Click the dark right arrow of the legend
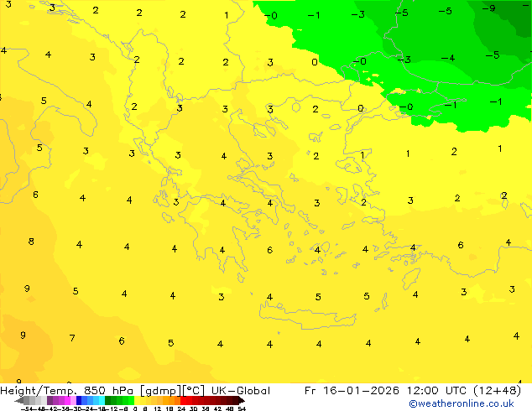The height and width of the screenshot is (411, 532). [x=241, y=401]
